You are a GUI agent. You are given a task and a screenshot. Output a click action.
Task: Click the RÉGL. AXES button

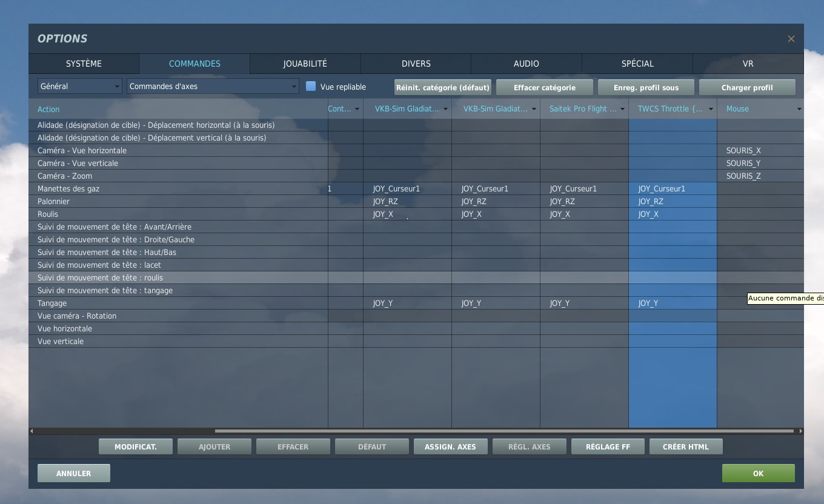pos(530,446)
